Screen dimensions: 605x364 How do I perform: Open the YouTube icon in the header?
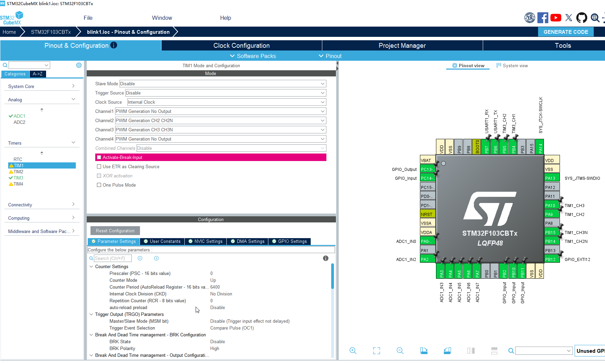tap(555, 18)
